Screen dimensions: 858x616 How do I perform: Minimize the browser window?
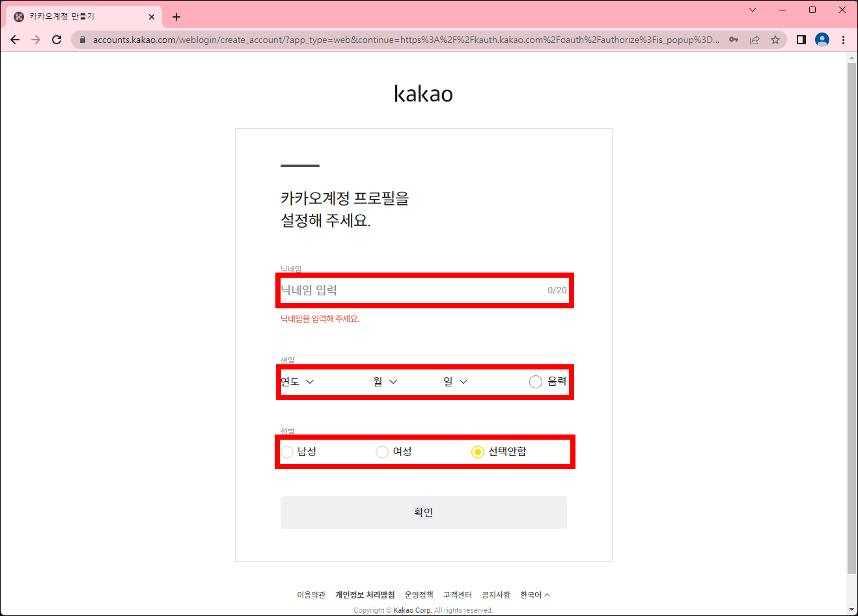coord(782,10)
